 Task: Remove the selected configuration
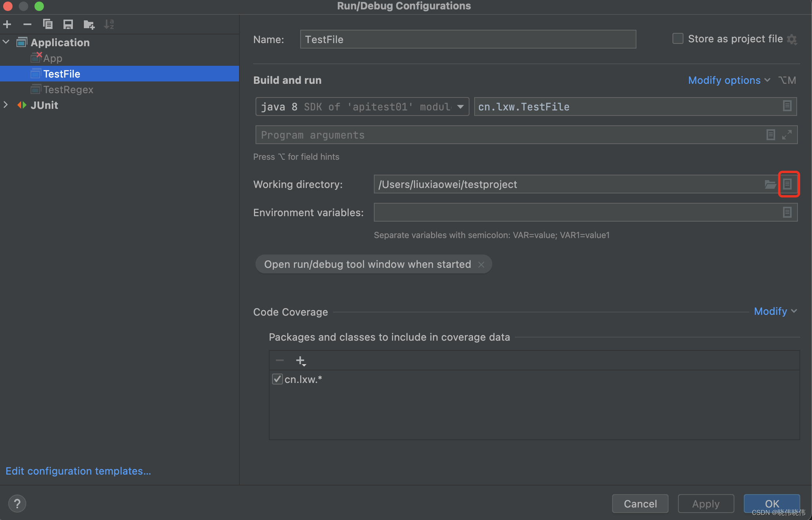point(27,24)
